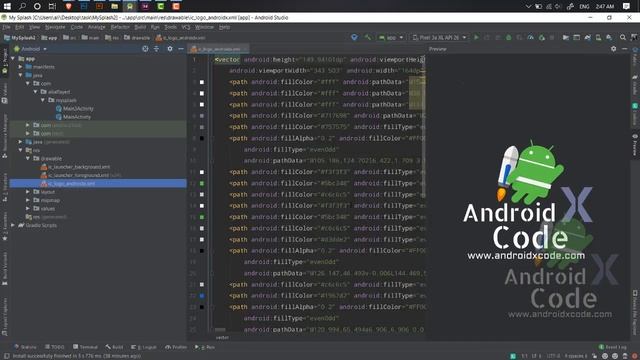The width and height of the screenshot is (640, 360).
Task: Collapse the app module tree node
Action: coord(13,59)
